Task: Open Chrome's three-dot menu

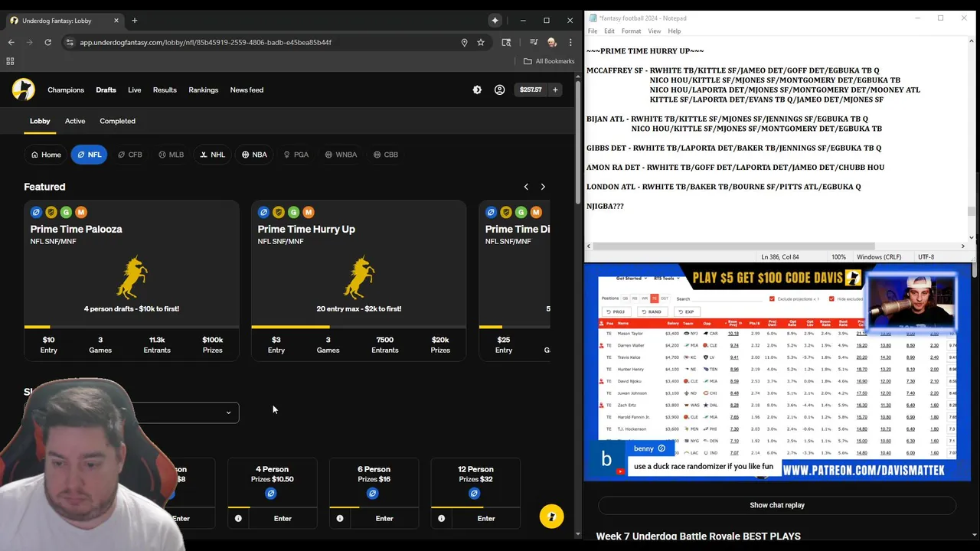Action: click(570, 42)
